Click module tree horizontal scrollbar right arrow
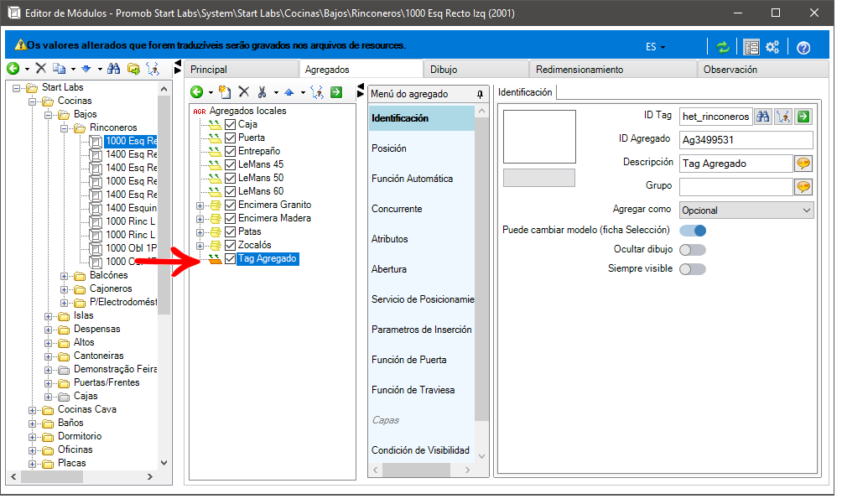This screenshot has height=504, width=842. pyautogui.click(x=150, y=476)
